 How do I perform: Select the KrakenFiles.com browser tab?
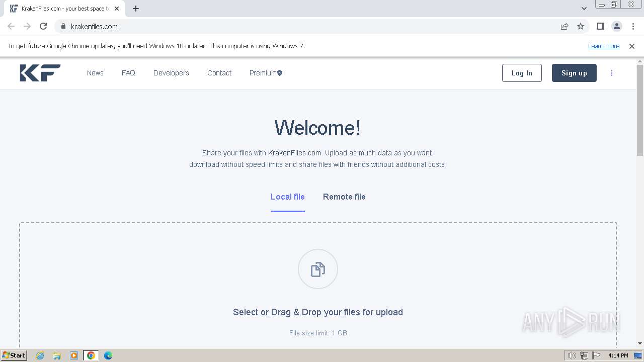(64, 9)
